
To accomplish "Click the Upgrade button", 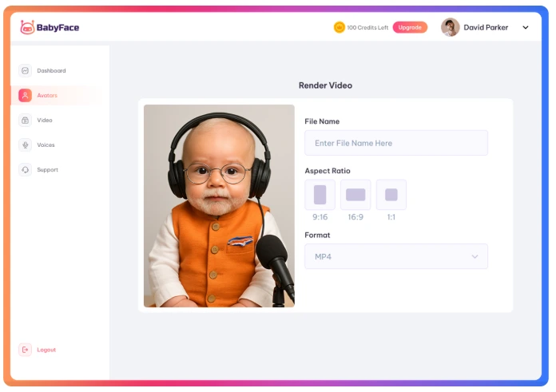I will tap(410, 27).
